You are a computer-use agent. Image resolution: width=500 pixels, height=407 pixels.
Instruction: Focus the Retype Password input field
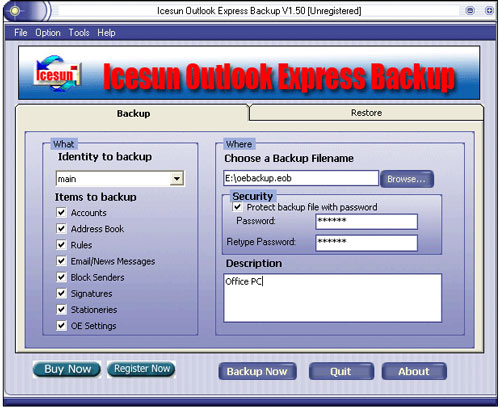[366, 242]
